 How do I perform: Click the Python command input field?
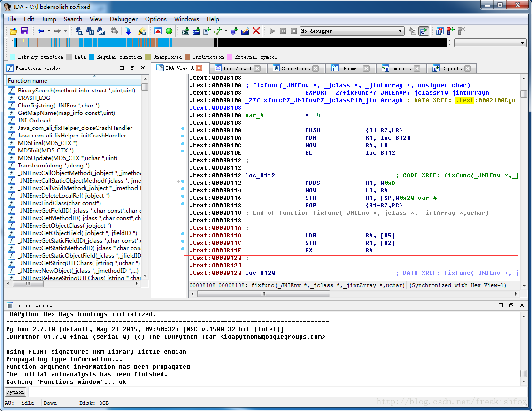point(277,392)
